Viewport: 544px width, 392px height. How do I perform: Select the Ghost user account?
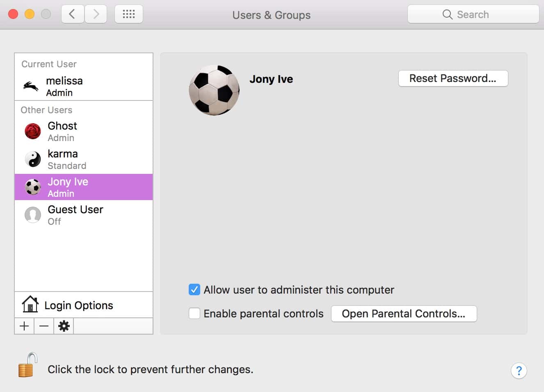pyautogui.click(x=84, y=132)
